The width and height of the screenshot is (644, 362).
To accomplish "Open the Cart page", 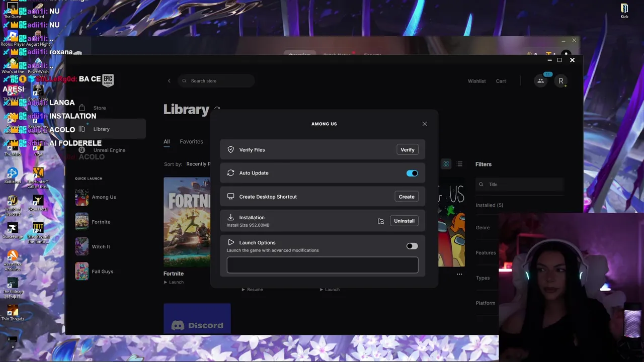I will pos(501,81).
